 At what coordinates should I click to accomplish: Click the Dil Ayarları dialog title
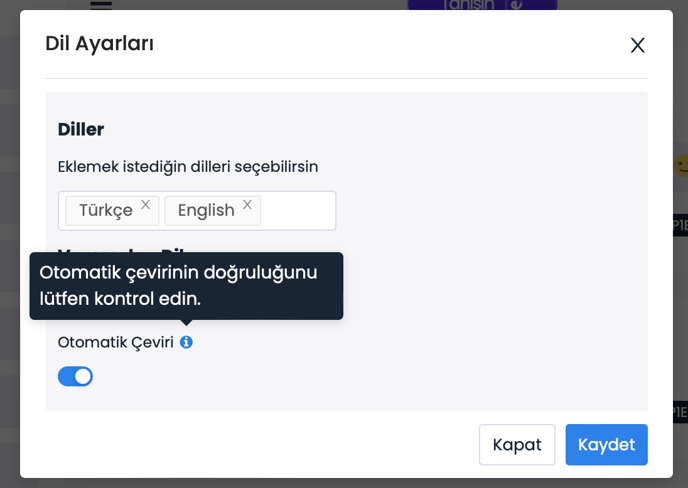coord(99,43)
